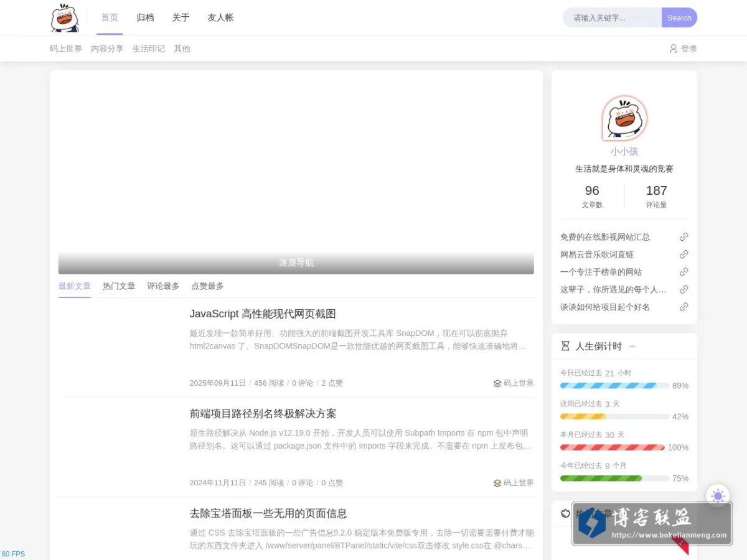
Task: Click 码上世界 tag on the 前端项目 article
Action: pos(519,483)
